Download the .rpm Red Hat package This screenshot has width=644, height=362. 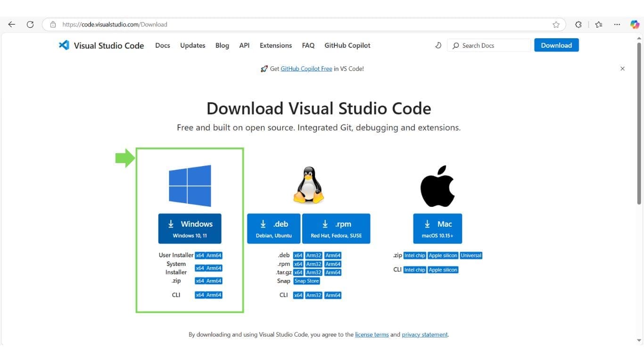pos(336,229)
